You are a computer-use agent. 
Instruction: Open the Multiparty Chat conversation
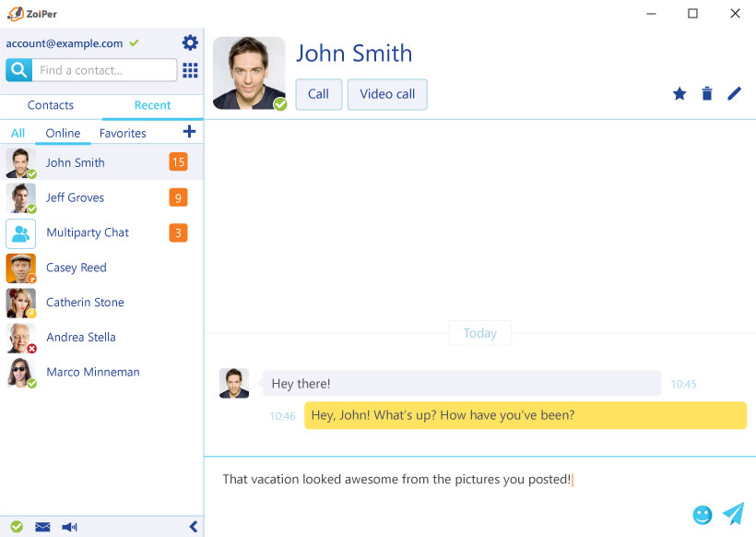click(x=88, y=233)
